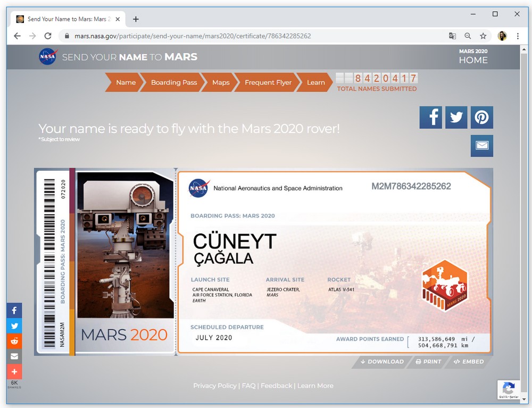
Task: Email boarding pass using envelope icon
Action: point(481,146)
